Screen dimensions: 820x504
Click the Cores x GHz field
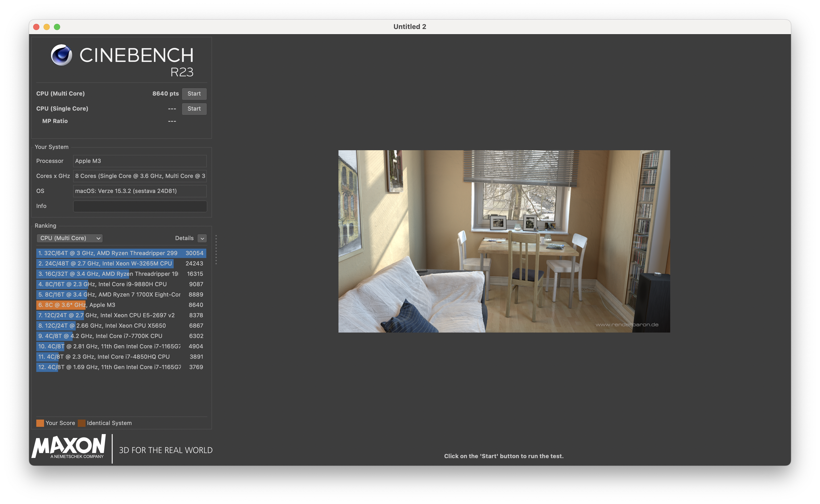[140, 176]
